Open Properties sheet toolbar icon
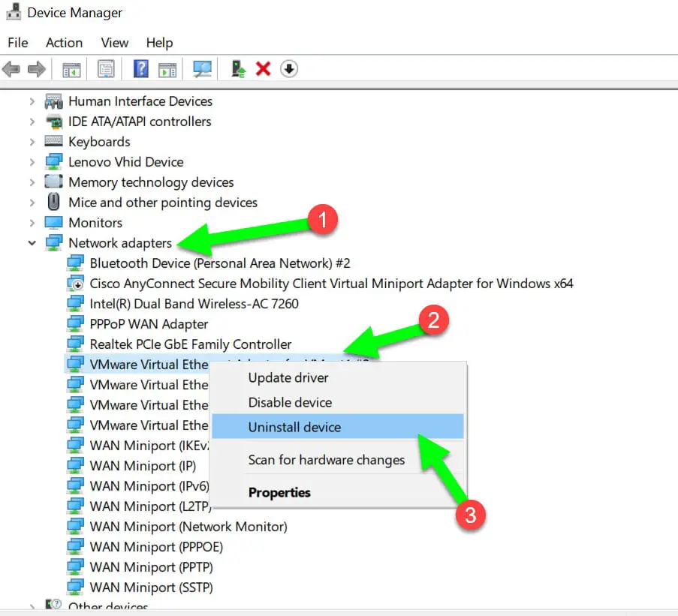 tap(106, 69)
